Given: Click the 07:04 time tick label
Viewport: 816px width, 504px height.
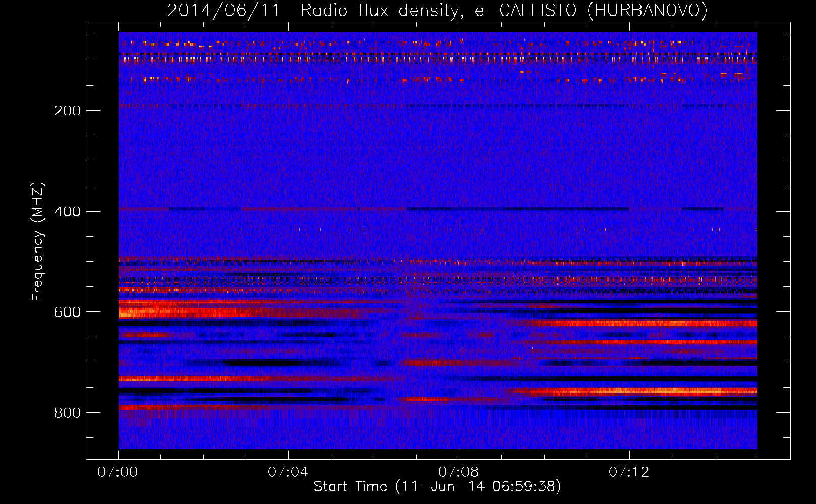Looking at the screenshot, I should (x=288, y=472).
